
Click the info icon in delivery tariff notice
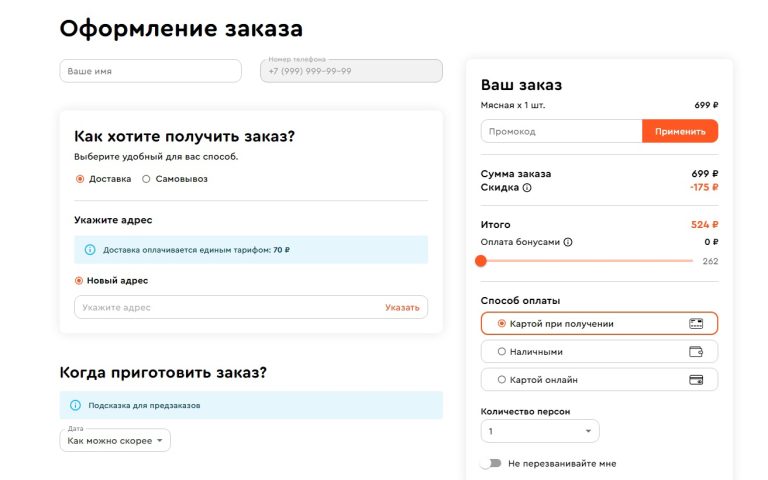pos(90,250)
